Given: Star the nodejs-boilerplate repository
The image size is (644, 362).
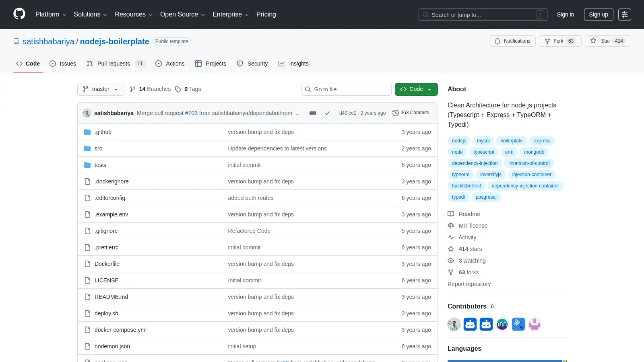Looking at the screenshot, I should click(x=608, y=41).
